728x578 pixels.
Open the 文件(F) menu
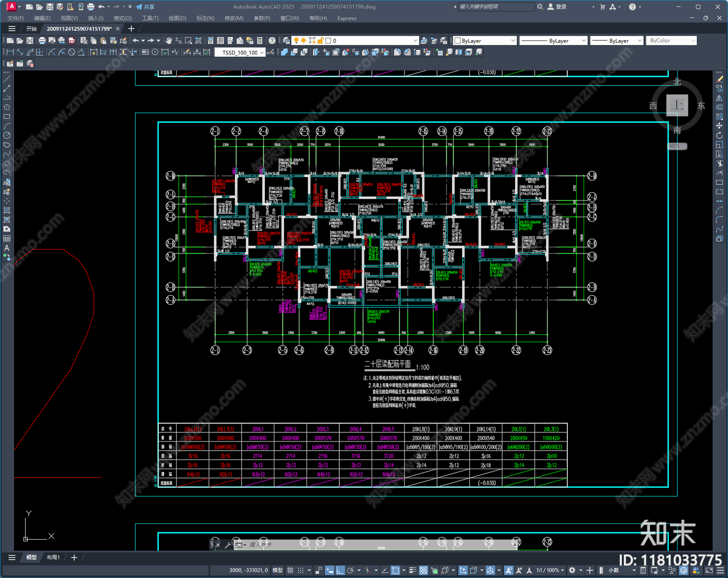coord(15,18)
